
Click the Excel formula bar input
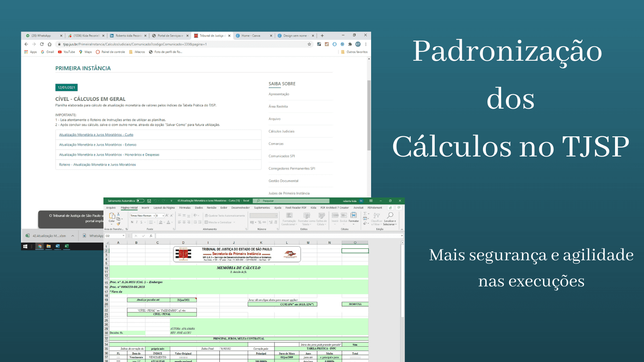[278, 236]
